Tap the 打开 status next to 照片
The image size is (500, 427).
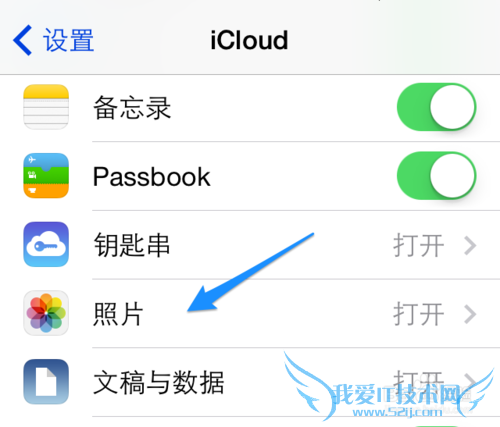pyautogui.click(x=419, y=314)
